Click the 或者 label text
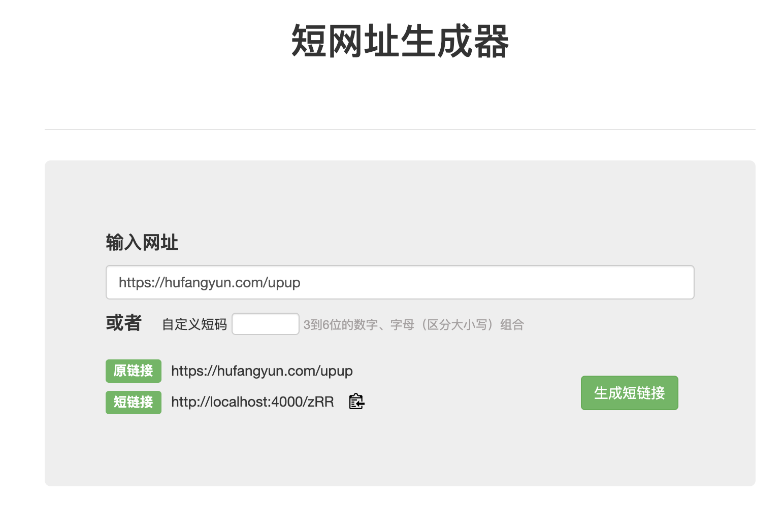This screenshot has height=532, width=783. tap(123, 323)
